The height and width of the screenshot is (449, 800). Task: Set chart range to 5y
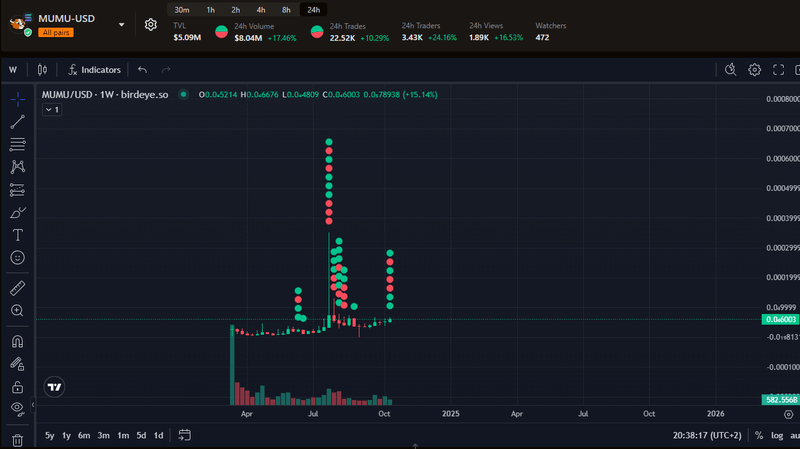pyautogui.click(x=49, y=435)
